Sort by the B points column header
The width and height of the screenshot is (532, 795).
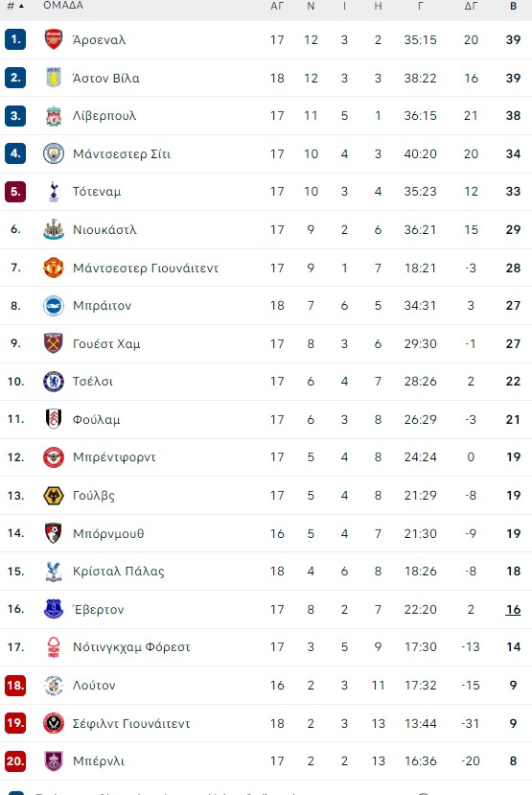pos(513,6)
